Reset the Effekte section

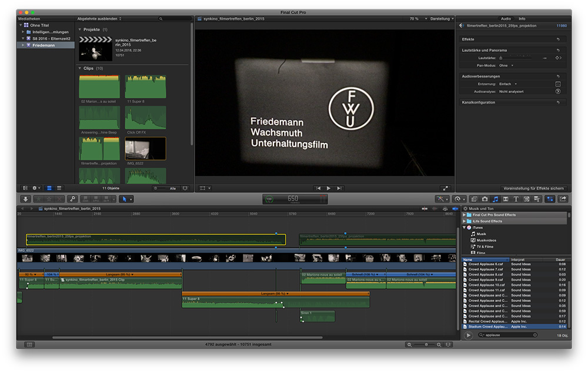[558, 39]
